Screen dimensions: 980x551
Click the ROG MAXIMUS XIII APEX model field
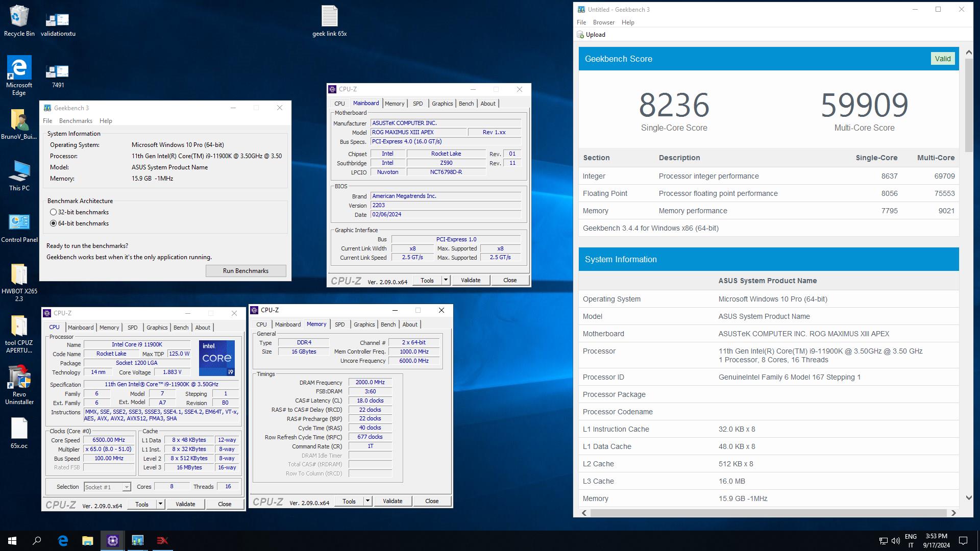[x=419, y=132]
